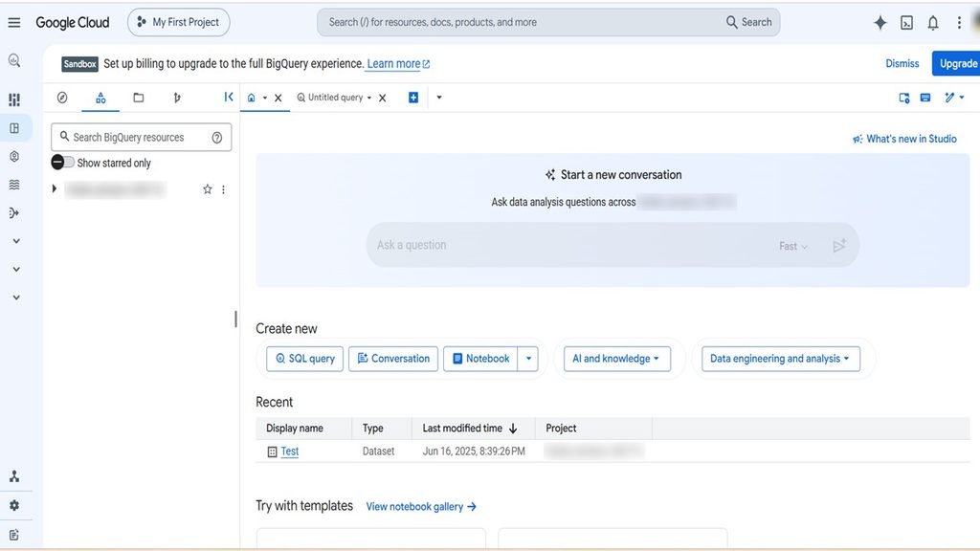
Task: Open the BigQuery search icon in left rail
Action: point(14,60)
